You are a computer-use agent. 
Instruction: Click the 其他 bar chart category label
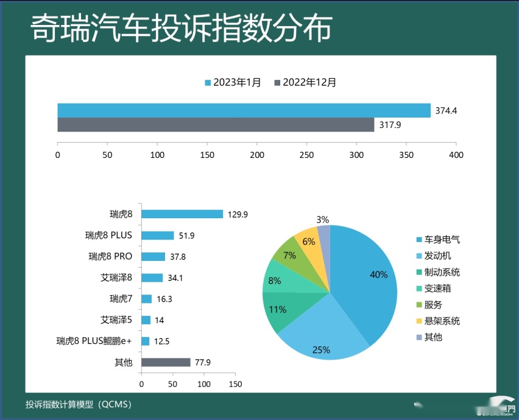coord(124,362)
